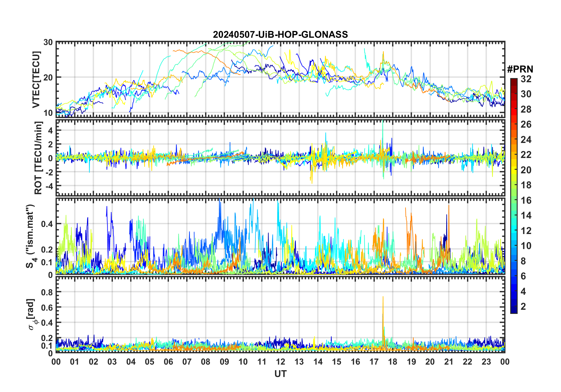Click the colorbar tick label 18
The image size is (561, 392).
[526, 185]
